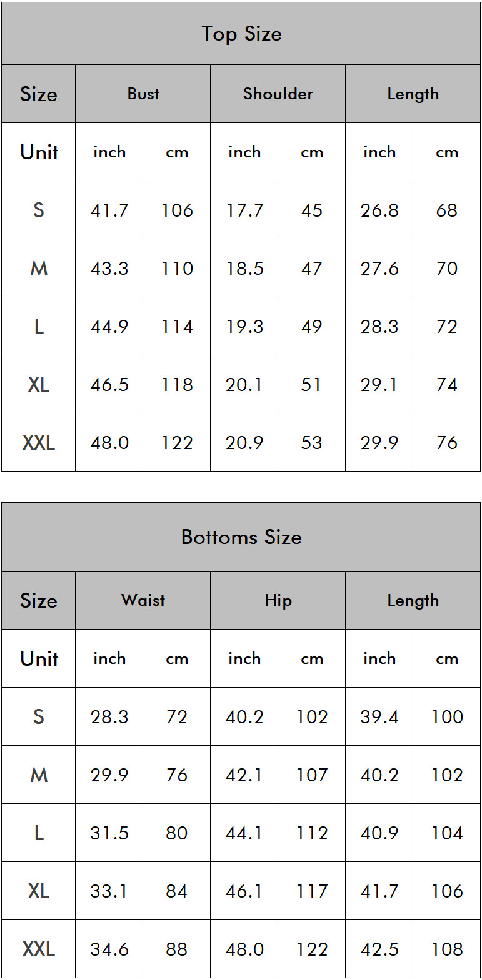The height and width of the screenshot is (980, 482).
Task: Click the Waist column header
Action: click(x=143, y=600)
